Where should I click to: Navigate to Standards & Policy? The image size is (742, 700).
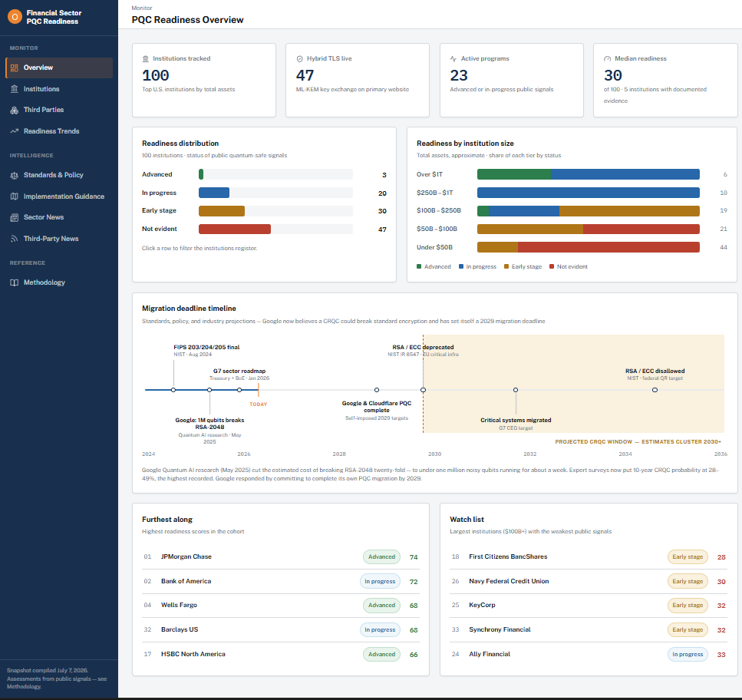pyautogui.click(x=59, y=175)
